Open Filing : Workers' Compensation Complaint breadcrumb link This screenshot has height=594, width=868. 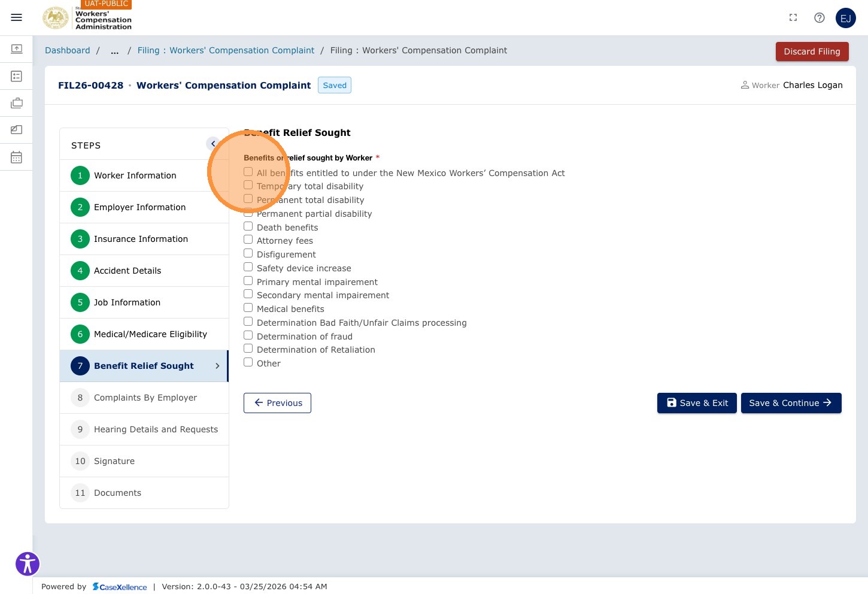tap(226, 51)
